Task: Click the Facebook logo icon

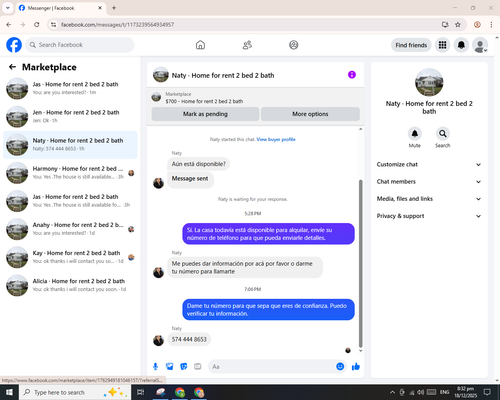Action: point(14,45)
